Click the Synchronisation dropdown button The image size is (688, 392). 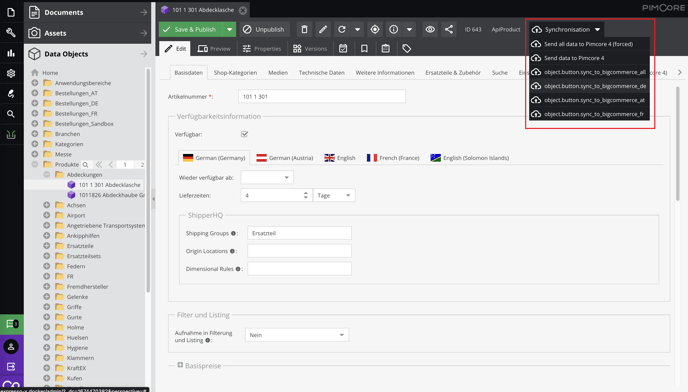[x=566, y=29]
